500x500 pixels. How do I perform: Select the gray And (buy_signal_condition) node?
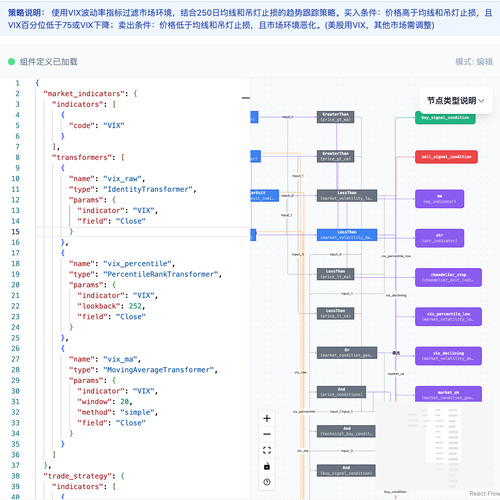(x=346, y=470)
